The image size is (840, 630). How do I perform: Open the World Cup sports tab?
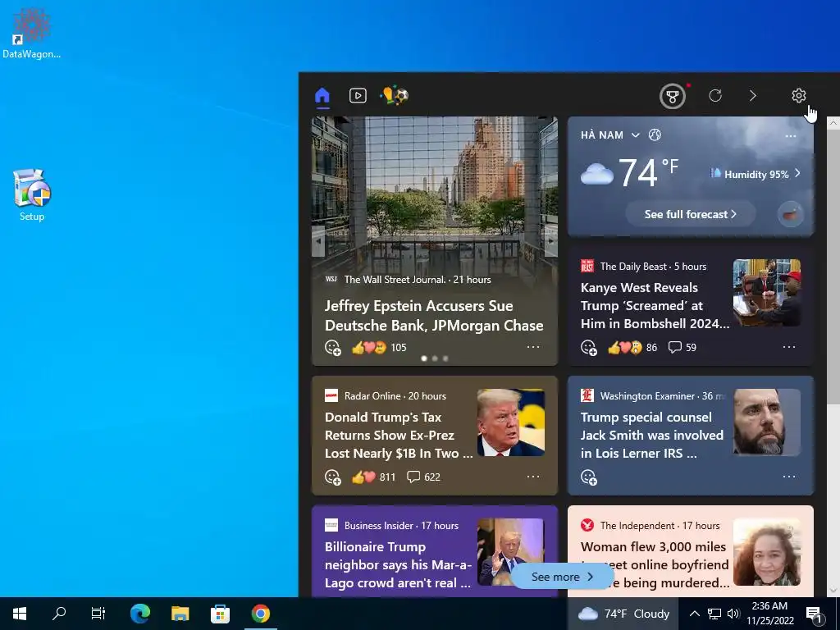[x=395, y=95]
